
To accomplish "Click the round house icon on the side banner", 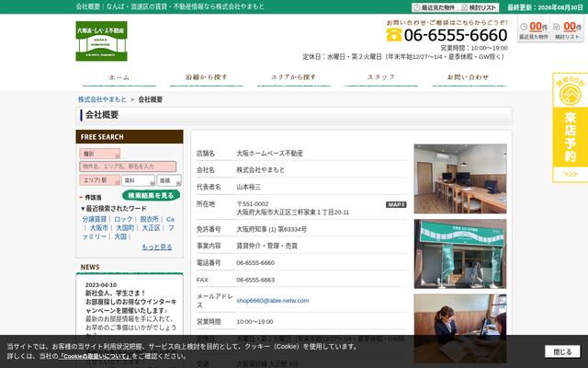I will [570, 95].
